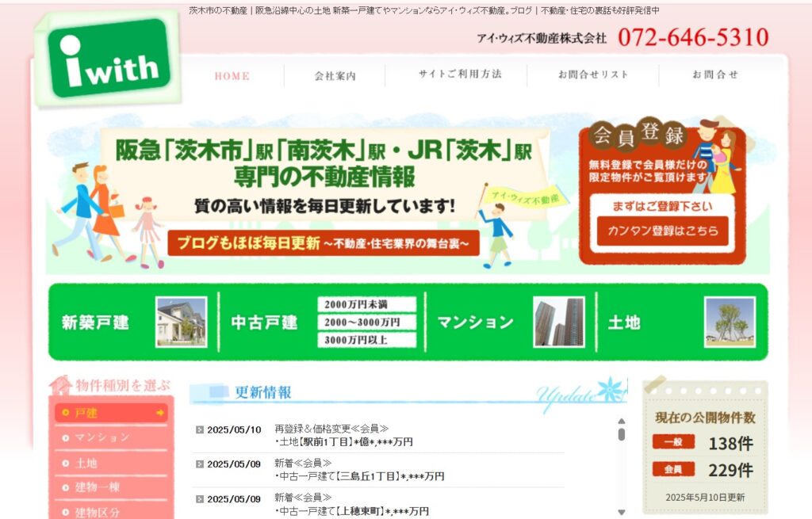Image resolution: width=812 pixels, height=519 pixels.
Task: Click the 2025年5月10日更新 text
Action: point(705,498)
